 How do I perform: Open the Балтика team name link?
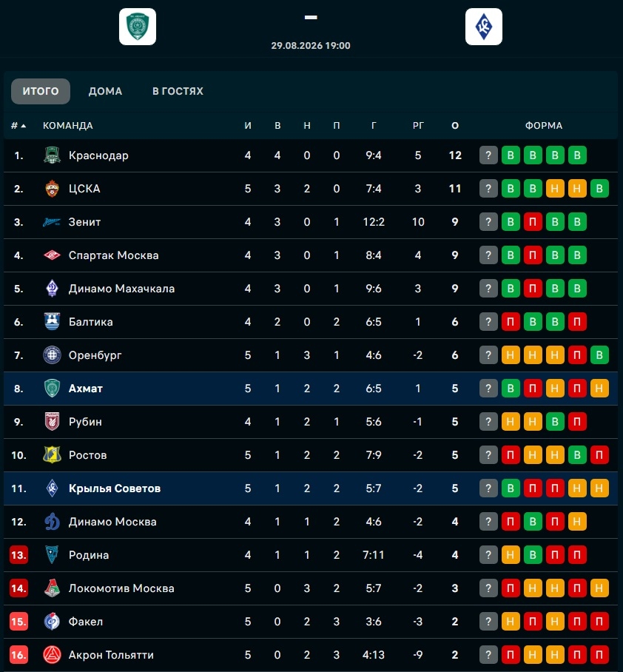pos(91,322)
